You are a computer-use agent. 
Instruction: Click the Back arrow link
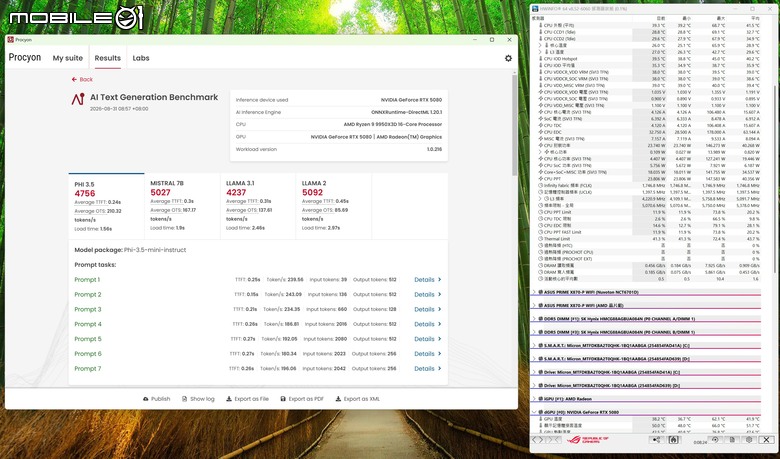point(82,80)
